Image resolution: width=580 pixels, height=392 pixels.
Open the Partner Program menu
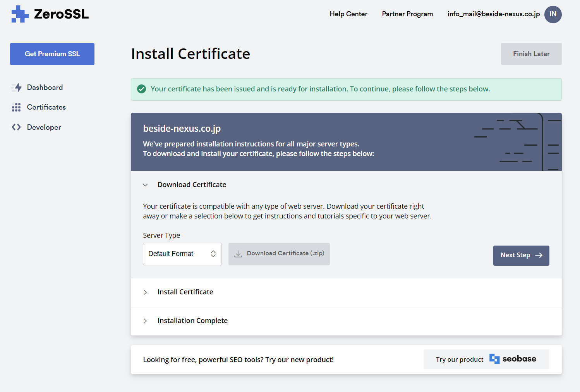(x=407, y=14)
